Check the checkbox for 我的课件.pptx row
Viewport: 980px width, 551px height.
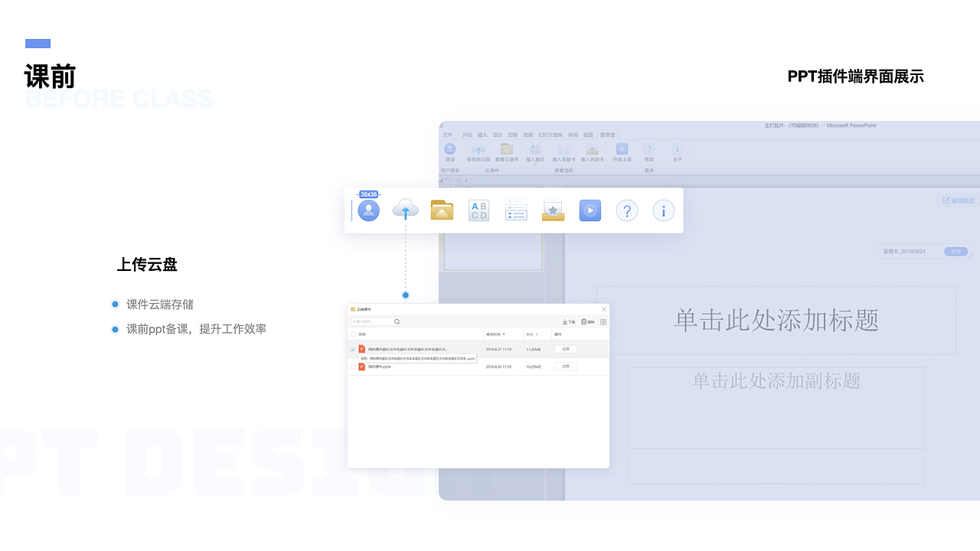(x=353, y=367)
